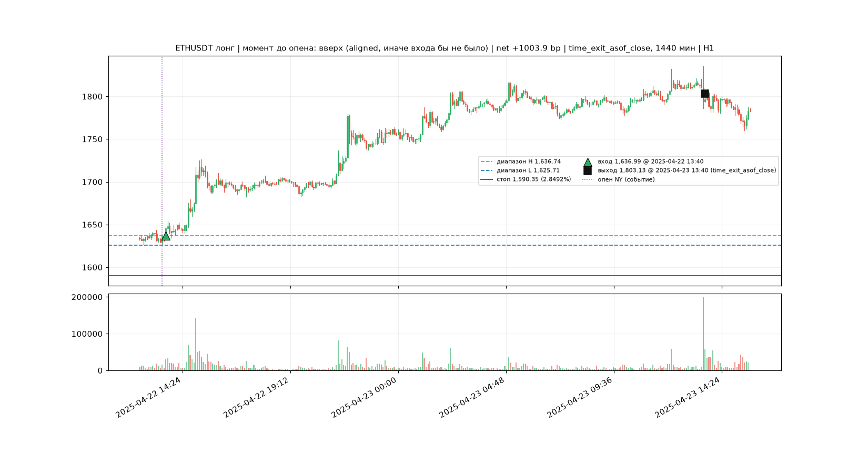Image resolution: width=868 pixels, height=463 pixels.
Task: Click the black exit square on the price chart
Action: (704, 94)
